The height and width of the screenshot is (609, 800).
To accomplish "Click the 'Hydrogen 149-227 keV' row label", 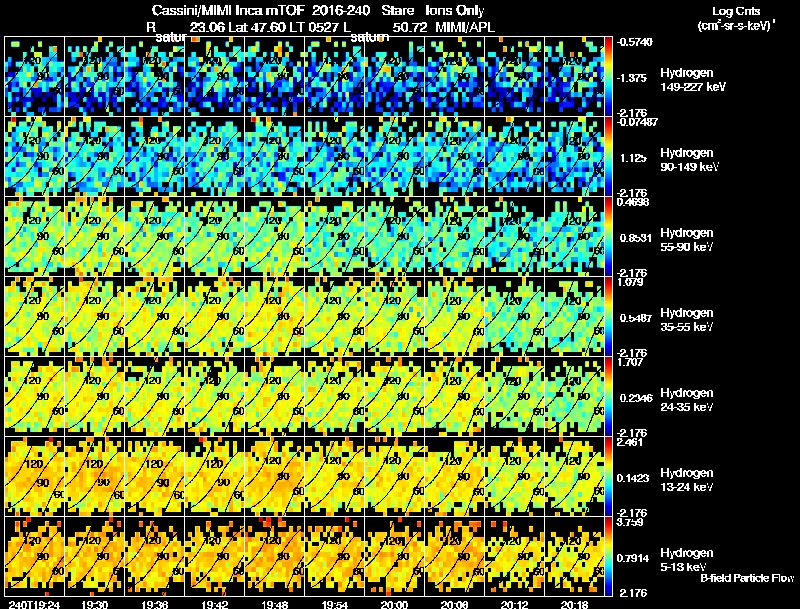I will (x=692, y=80).
